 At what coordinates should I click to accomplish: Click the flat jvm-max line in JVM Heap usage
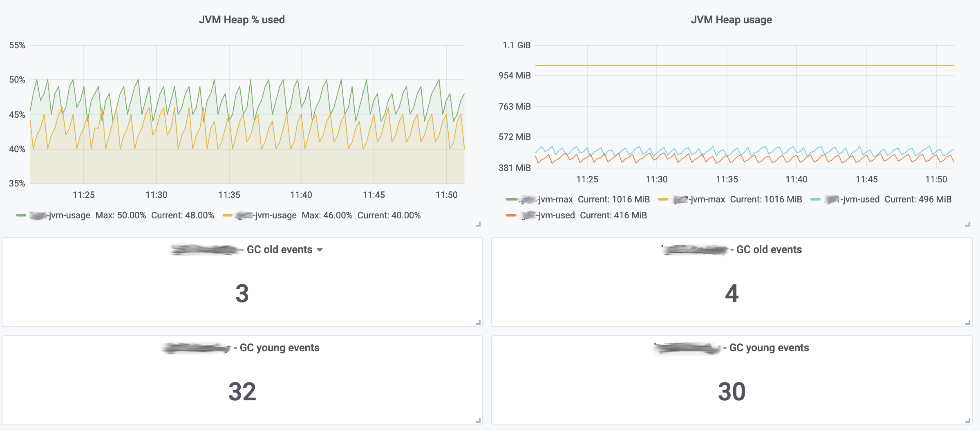pos(745,65)
